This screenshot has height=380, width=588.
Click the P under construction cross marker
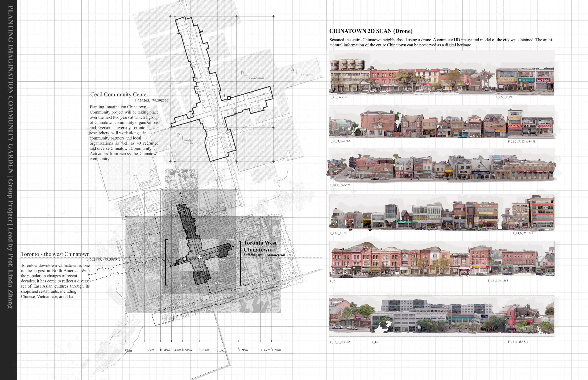182,138
